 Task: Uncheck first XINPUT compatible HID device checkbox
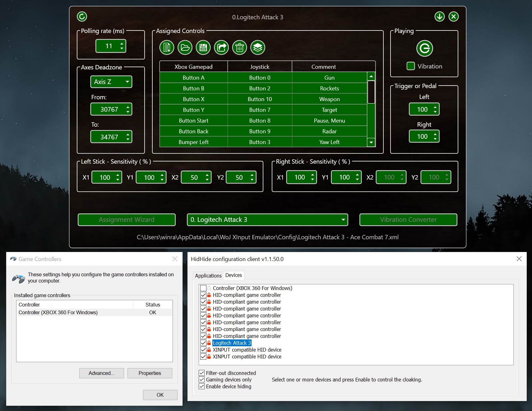click(203, 350)
